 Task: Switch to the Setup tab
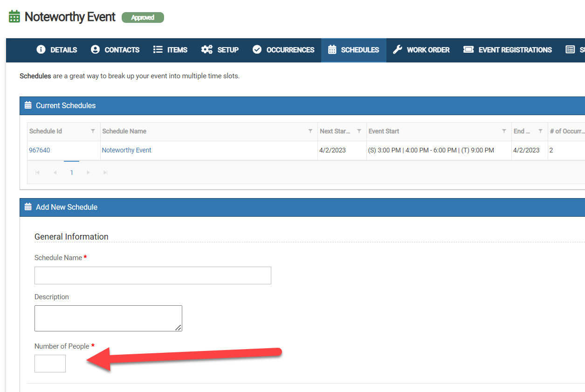(x=220, y=50)
